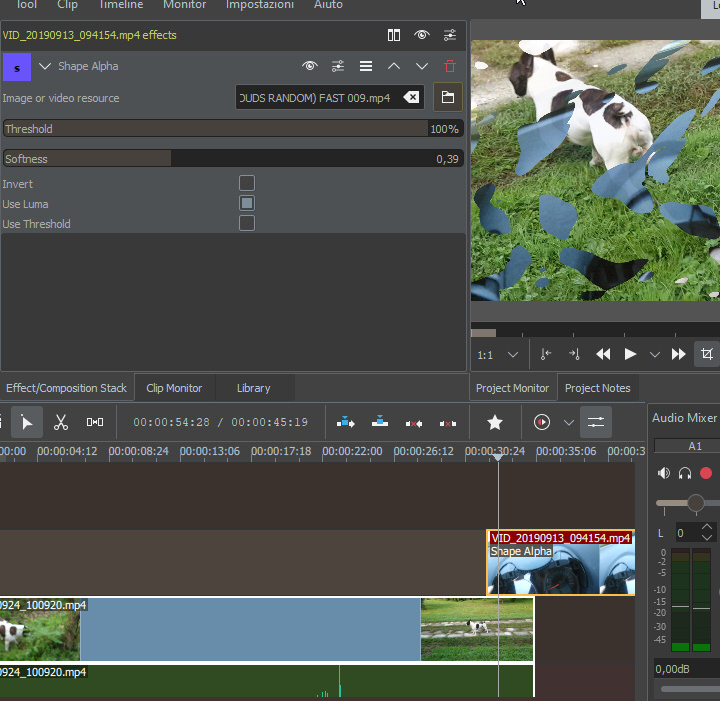Toggle all effects visibility in the header
Viewport: 720px width, 701px height.
pyautogui.click(x=422, y=35)
